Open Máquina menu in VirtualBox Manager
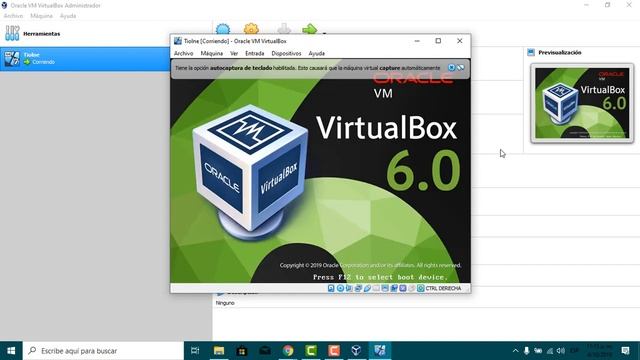The height and width of the screenshot is (360, 640). (x=41, y=16)
